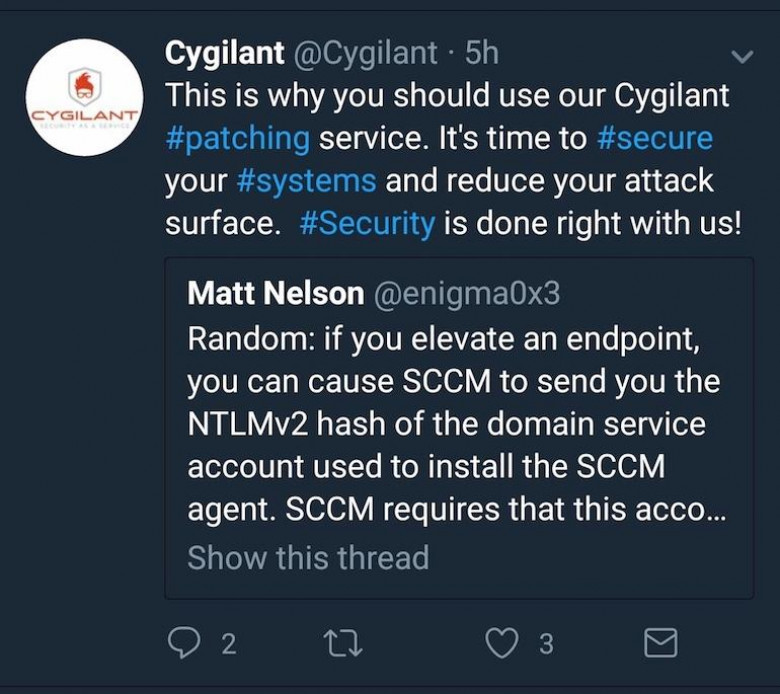780x694 pixels.
Task: Open the #systems hashtag
Action: (x=306, y=181)
